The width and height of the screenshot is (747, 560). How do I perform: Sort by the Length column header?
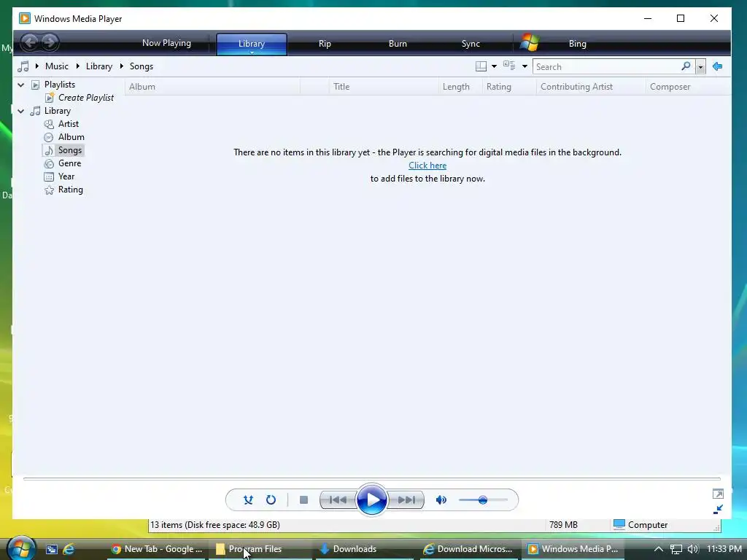460,87
